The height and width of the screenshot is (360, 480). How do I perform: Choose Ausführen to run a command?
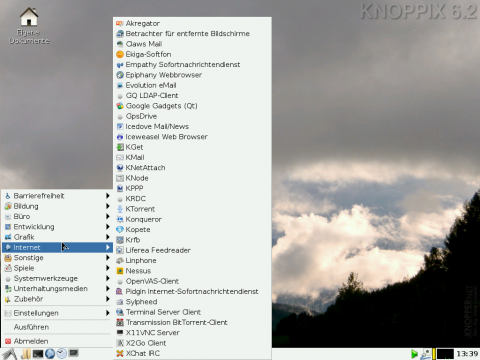[57, 327]
